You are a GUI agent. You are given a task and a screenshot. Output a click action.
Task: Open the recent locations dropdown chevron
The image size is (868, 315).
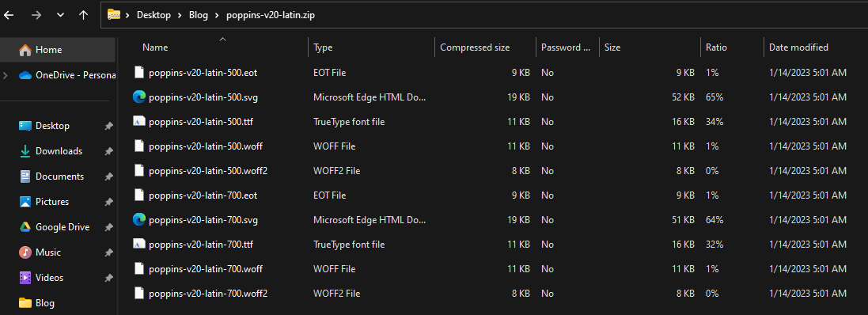pos(60,16)
